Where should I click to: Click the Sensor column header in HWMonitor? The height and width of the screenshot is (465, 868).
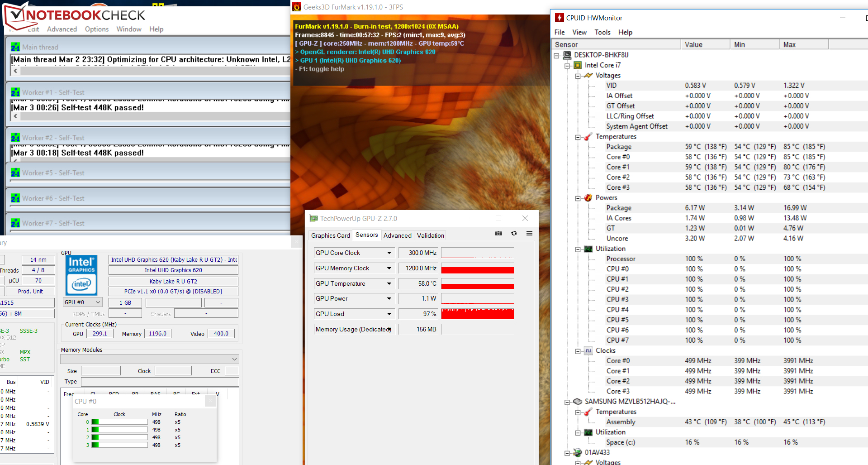(616, 44)
